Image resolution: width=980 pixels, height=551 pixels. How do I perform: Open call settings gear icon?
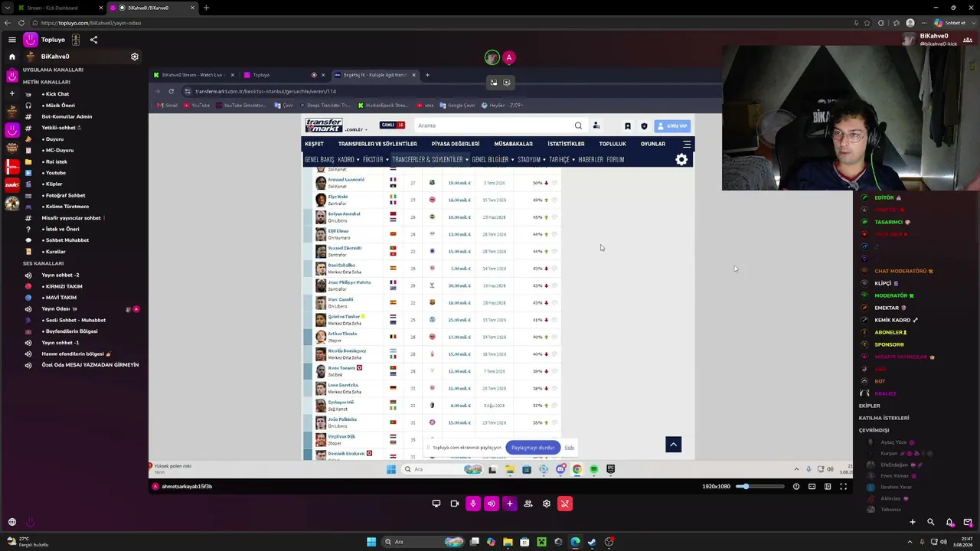(547, 504)
